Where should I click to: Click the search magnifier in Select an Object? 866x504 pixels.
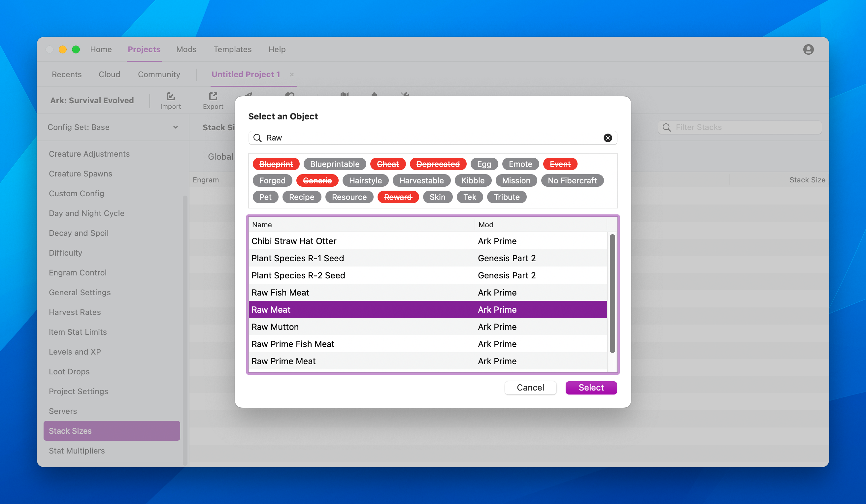click(x=257, y=138)
